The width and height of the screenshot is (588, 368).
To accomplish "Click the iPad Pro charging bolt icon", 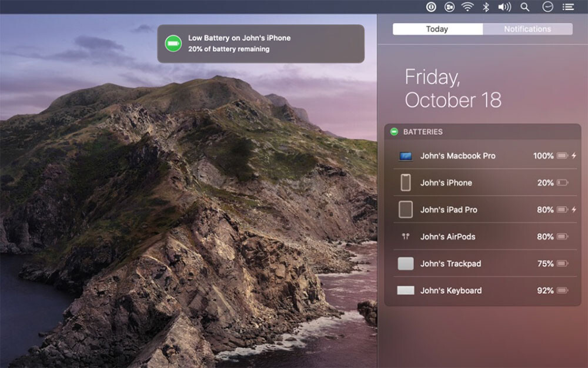I will coord(574,210).
